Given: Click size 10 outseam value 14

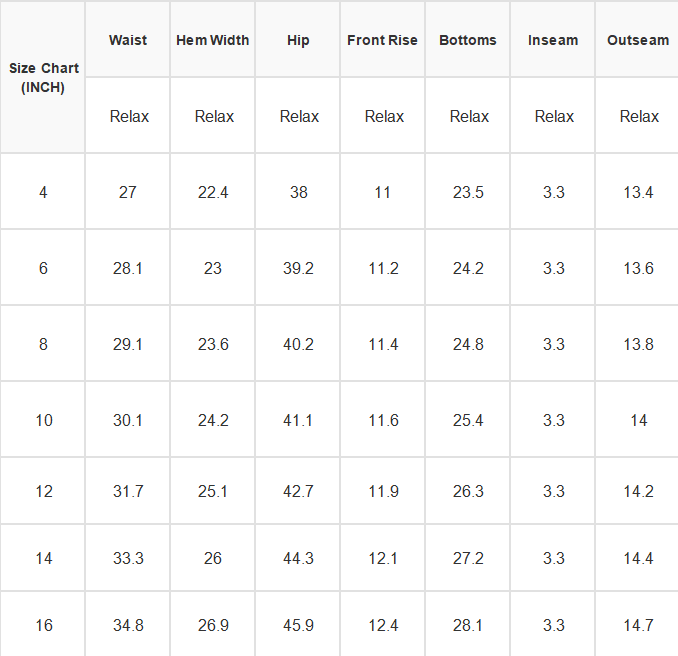Looking at the screenshot, I should click(x=639, y=420).
